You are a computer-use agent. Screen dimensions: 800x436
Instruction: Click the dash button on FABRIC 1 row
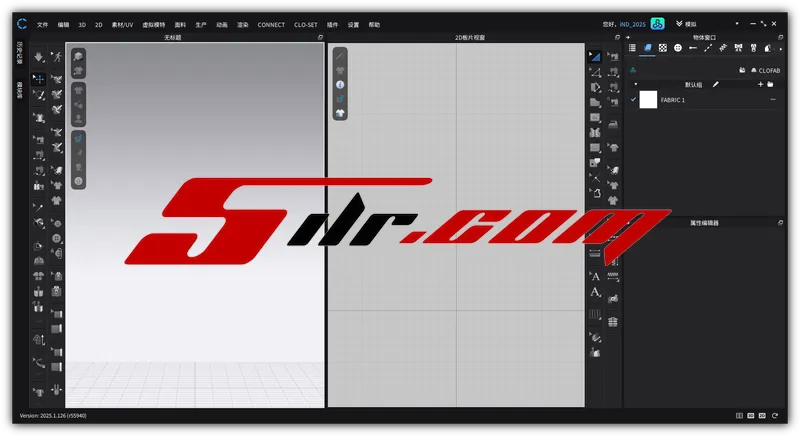[x=773, y=99]
